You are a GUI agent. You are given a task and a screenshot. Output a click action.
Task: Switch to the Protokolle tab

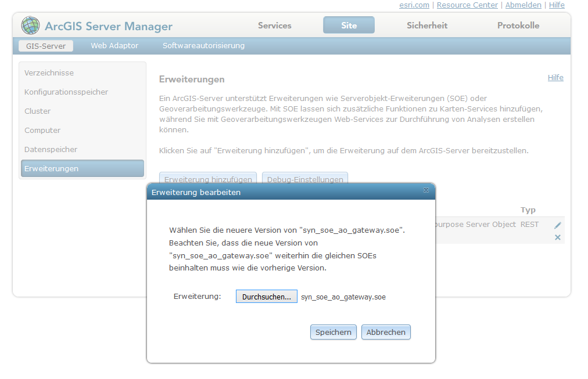(519, 26)
